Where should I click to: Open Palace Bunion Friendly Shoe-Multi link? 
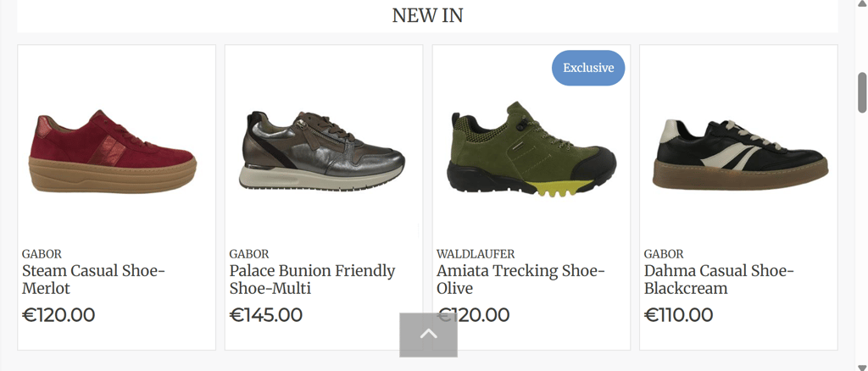tap(312, 280)
